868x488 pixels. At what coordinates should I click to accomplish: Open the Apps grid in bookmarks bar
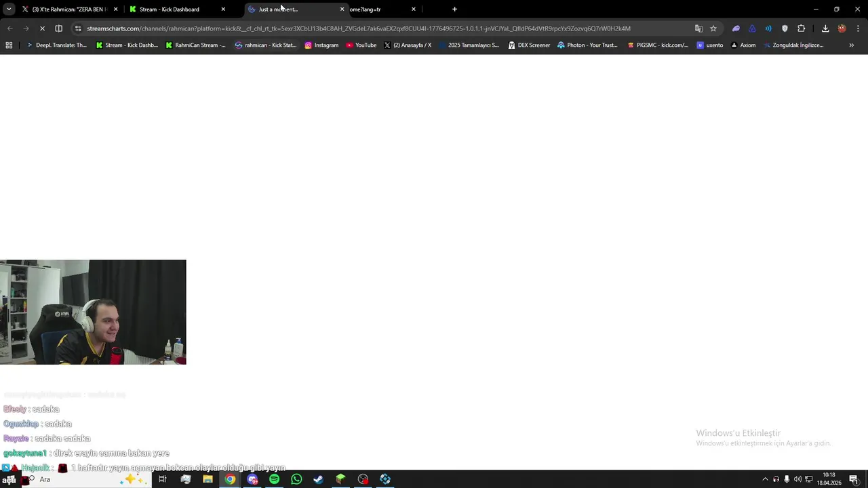click(9, 45)
